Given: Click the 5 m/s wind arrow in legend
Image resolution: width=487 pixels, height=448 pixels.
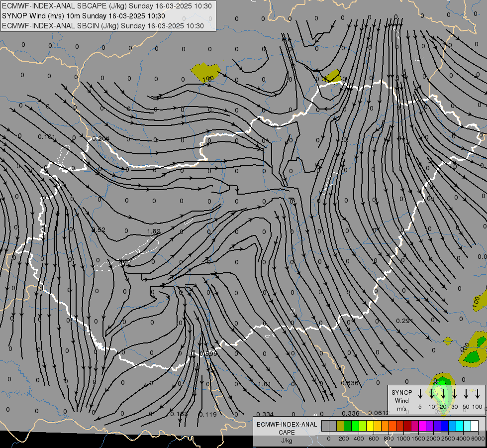Looking at the screenshot, I should tap(420, 394).
